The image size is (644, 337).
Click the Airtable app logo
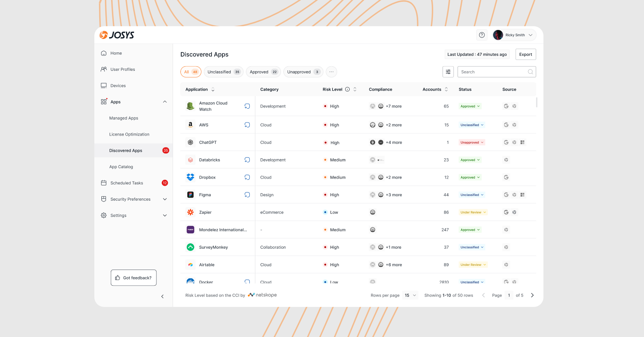point(191,265)
